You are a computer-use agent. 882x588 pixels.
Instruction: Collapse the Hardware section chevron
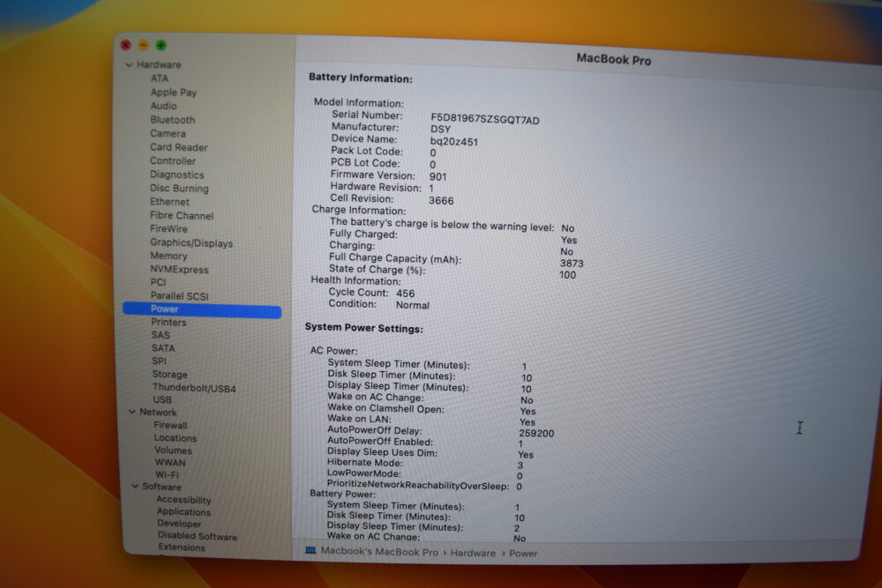pos(129,64)
